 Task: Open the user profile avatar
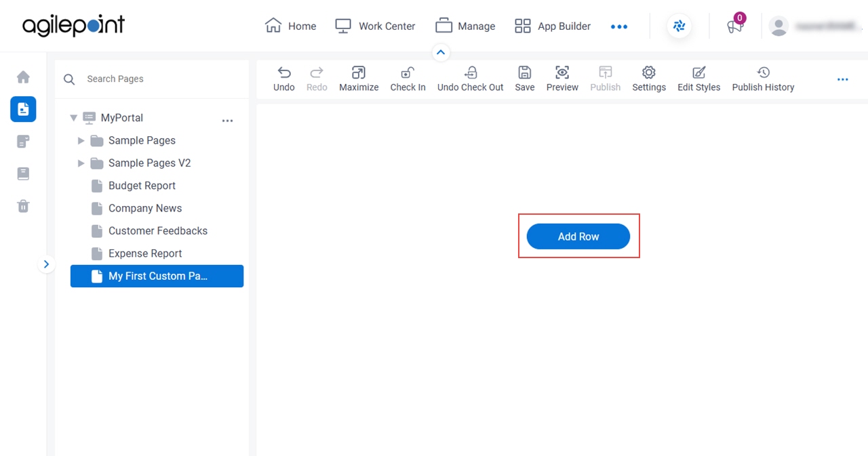779,26
